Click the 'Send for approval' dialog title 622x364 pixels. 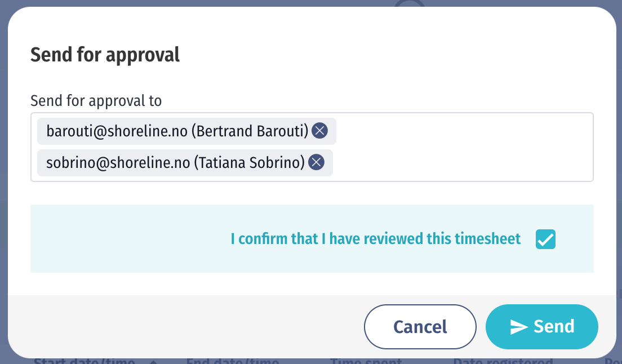(105, 55)
